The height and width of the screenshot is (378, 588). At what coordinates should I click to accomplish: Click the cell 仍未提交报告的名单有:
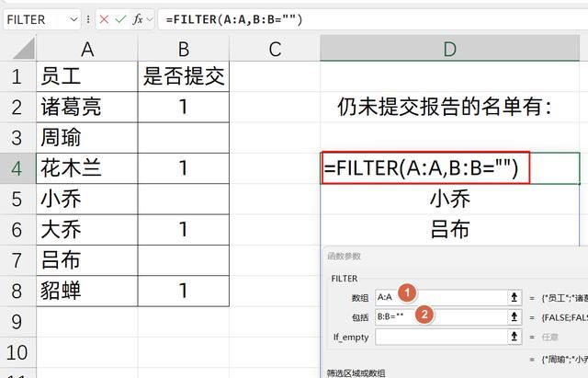[x=449, y=108]
